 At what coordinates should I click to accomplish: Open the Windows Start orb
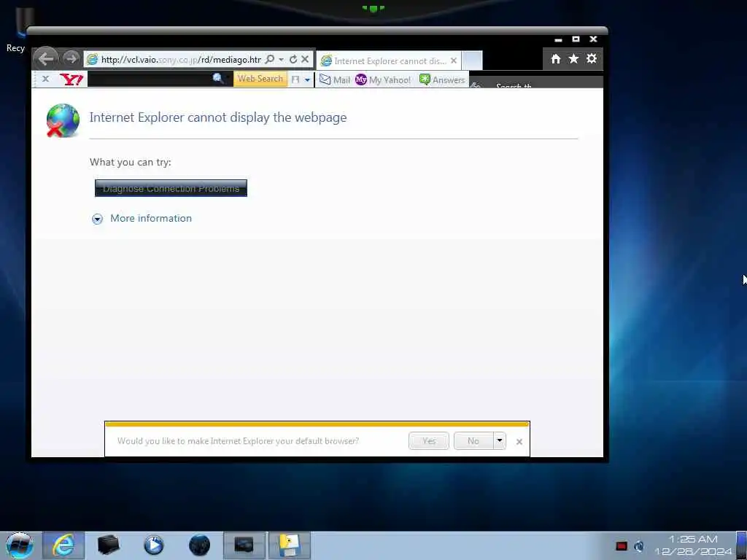coord(20,545)
